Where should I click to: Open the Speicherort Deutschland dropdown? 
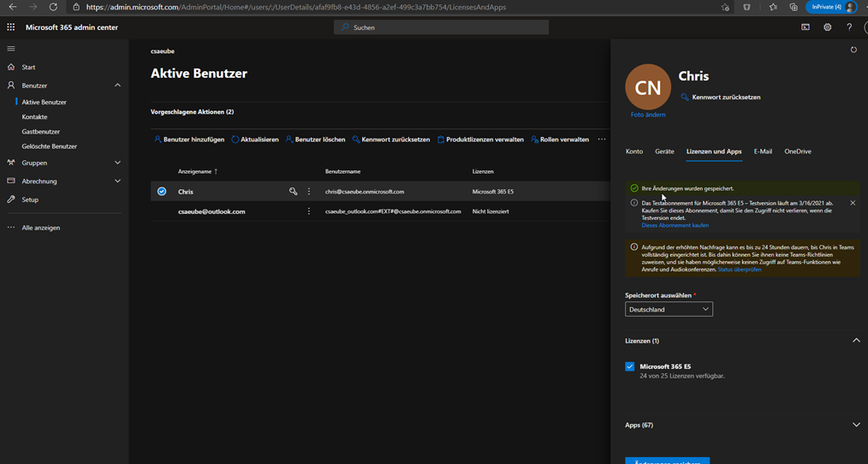[x=669, y=310]
